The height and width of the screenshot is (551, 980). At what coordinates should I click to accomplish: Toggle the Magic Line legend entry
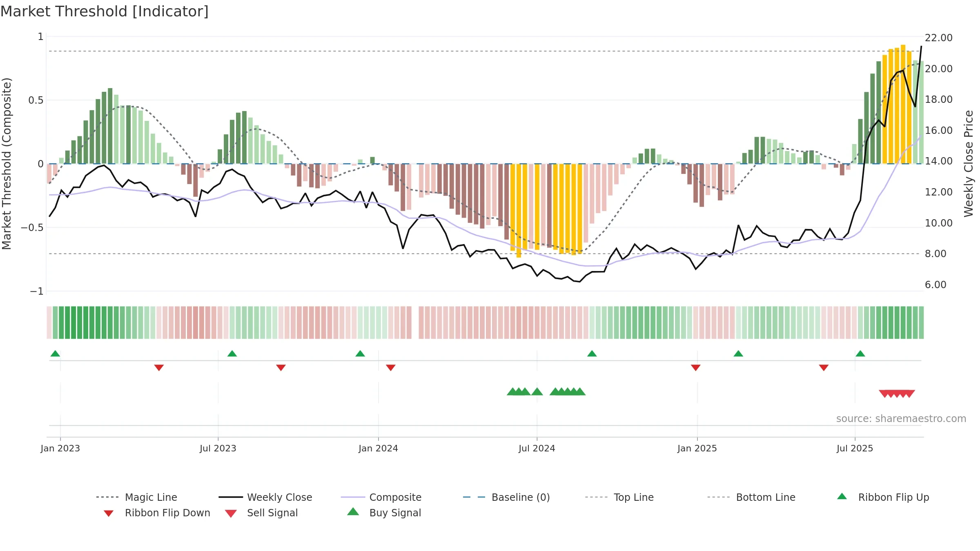(x=136, y=497)
